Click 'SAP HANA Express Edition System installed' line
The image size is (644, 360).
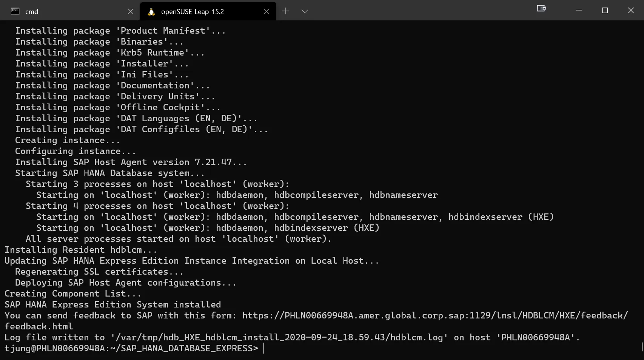click(112, 305)
